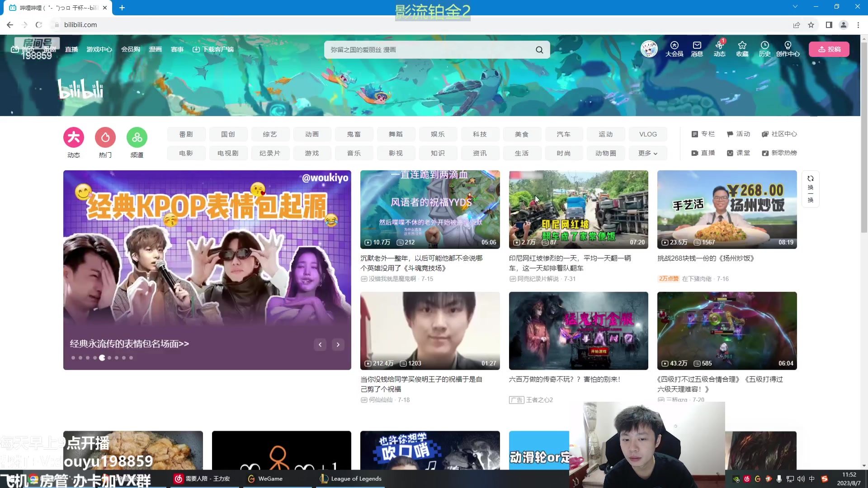The height and width of the screenshot is (488, 868).
Task: Select the fifth carousel dot indicator
Action: pos(102,357)
